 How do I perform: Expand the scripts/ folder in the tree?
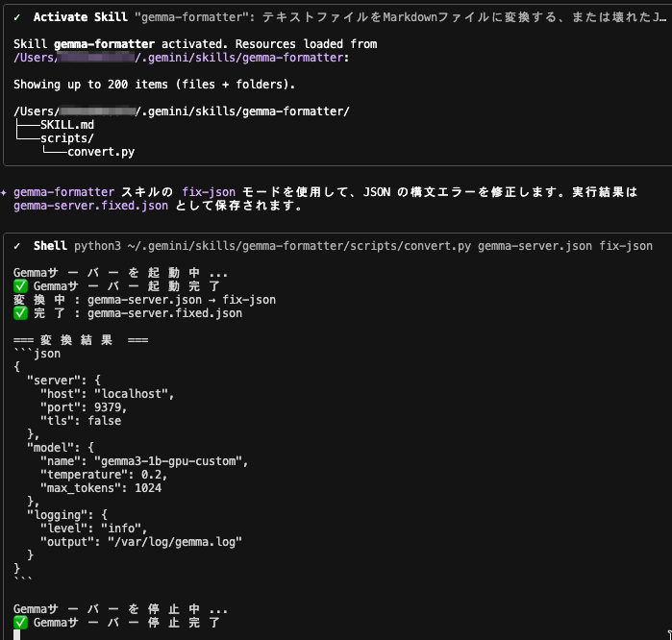click(x=66, y=138)
